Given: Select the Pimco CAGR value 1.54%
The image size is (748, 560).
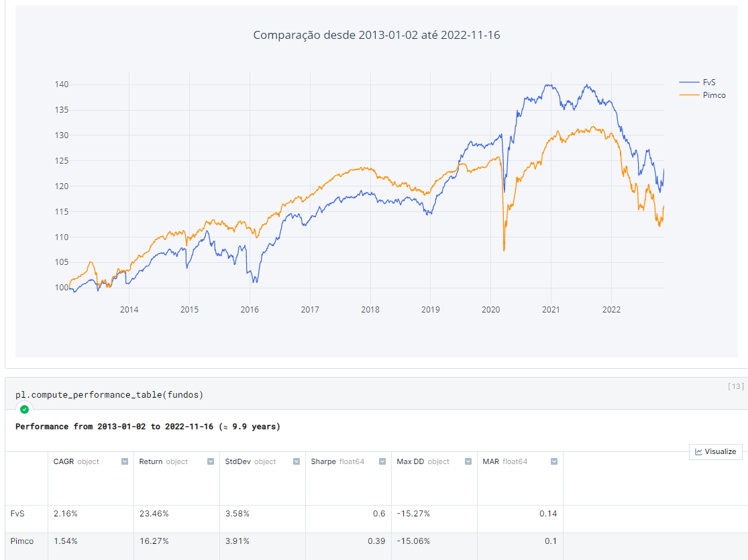Looking at the screenshot, I should click(65, 541).
